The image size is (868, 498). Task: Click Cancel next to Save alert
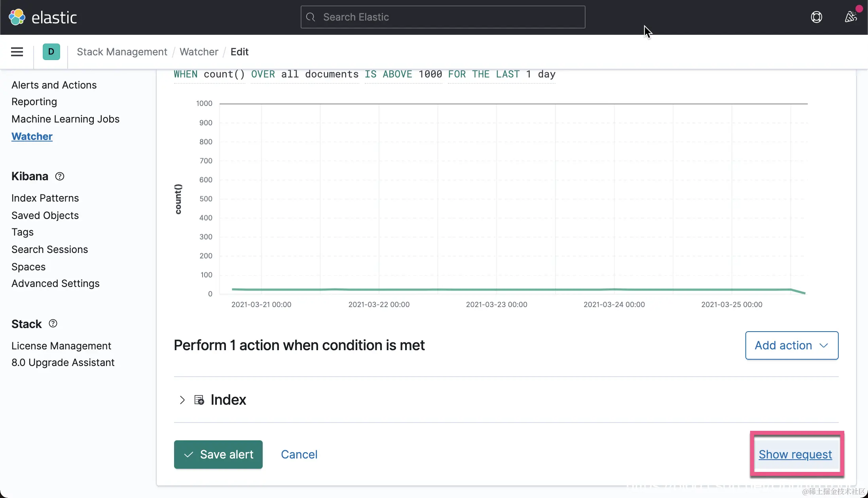pos(299,455)
